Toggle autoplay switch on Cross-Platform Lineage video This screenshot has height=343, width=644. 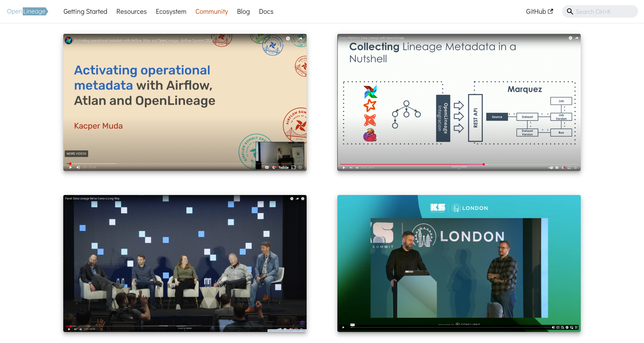click(x=551, y=168)
